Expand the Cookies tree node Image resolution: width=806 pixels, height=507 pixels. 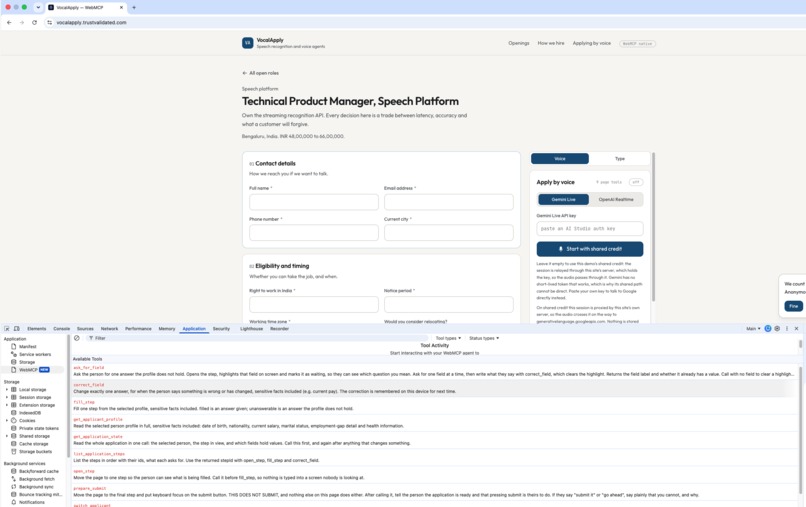point(7,421)
